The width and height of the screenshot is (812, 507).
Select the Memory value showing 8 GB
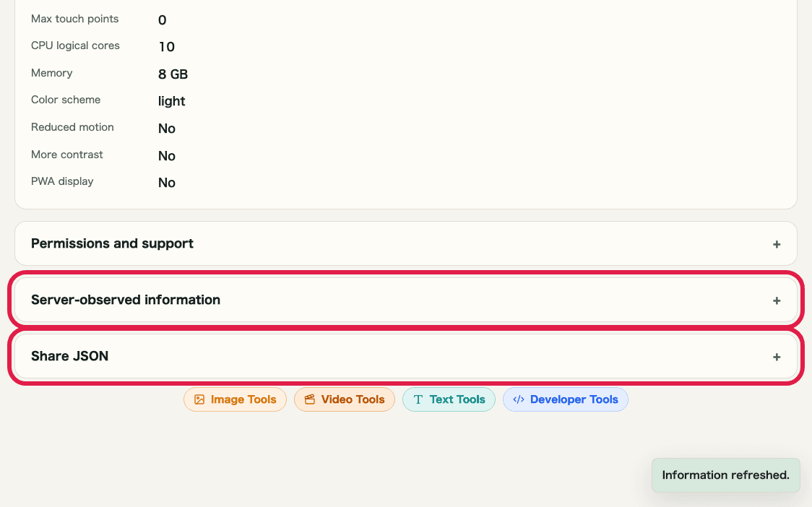click(173, 74)
